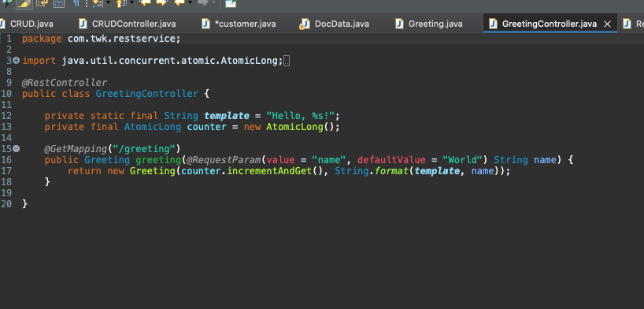Select the GreetingController.java tab

549,24
